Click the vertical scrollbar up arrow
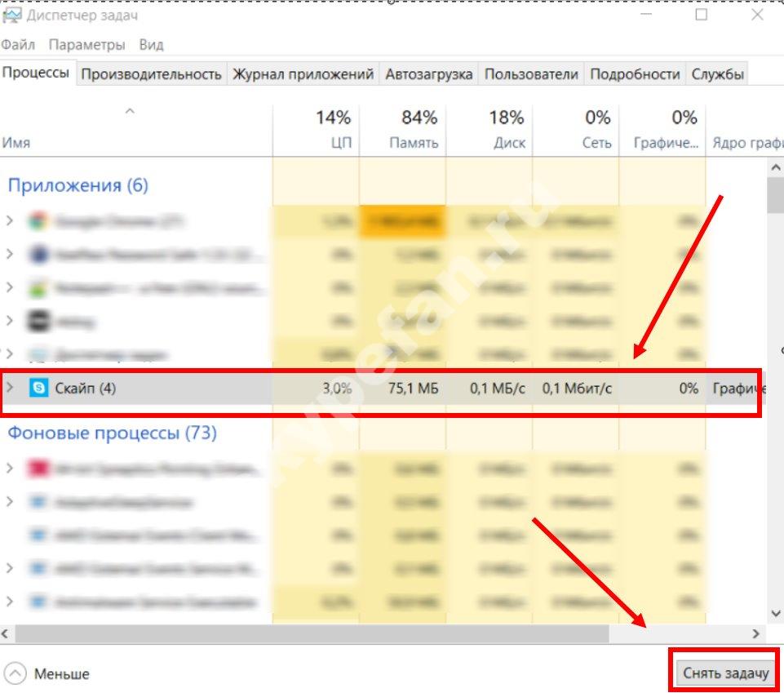This screenshot has height=693, width=784. tap(776, 167)
